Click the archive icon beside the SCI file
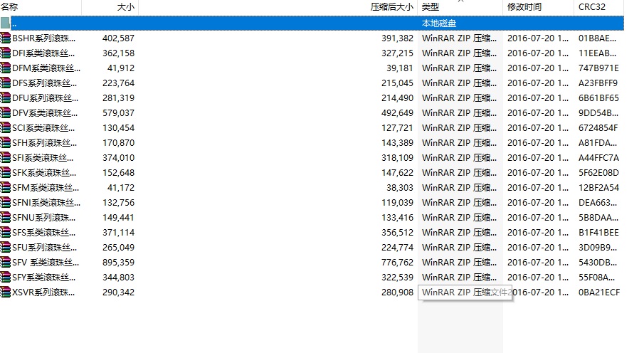 [x=6, y=128]
